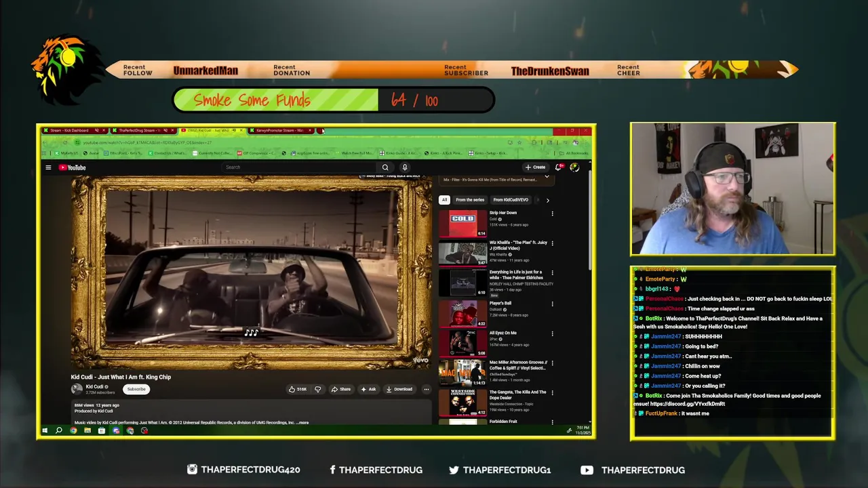The image size is (868, 488).
Task: Start voice search with the microphone icon
Action: pyautogui.click(x=405, y=167)
